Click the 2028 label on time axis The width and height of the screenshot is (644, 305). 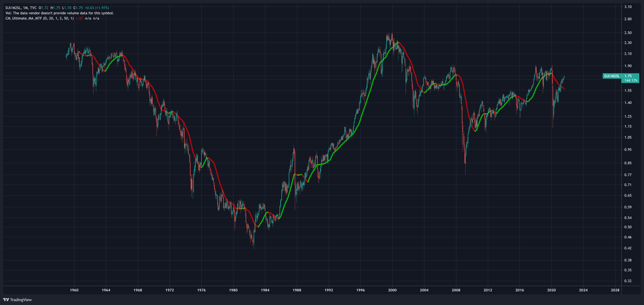615,290
